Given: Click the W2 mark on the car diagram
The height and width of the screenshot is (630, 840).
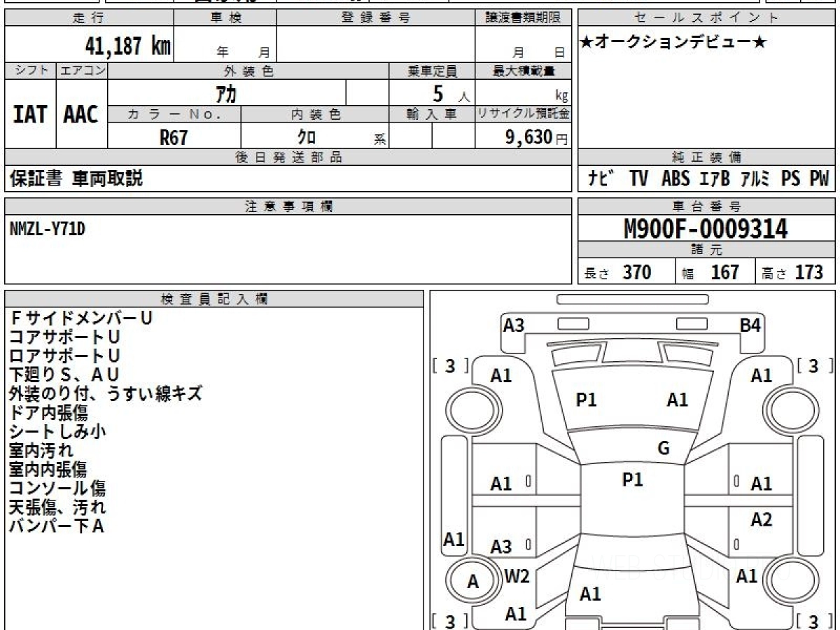Looking at the screenshot, I should coord(517,576).
